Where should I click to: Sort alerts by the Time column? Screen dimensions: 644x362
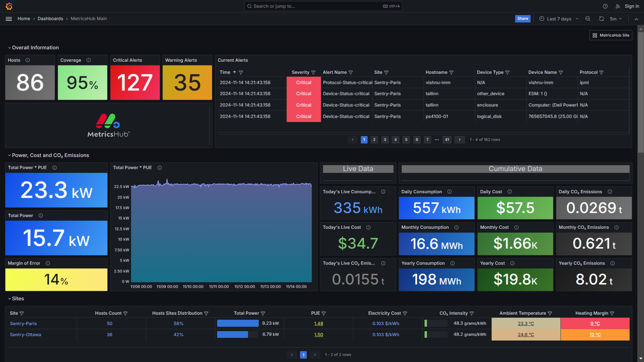pos(225,72)
